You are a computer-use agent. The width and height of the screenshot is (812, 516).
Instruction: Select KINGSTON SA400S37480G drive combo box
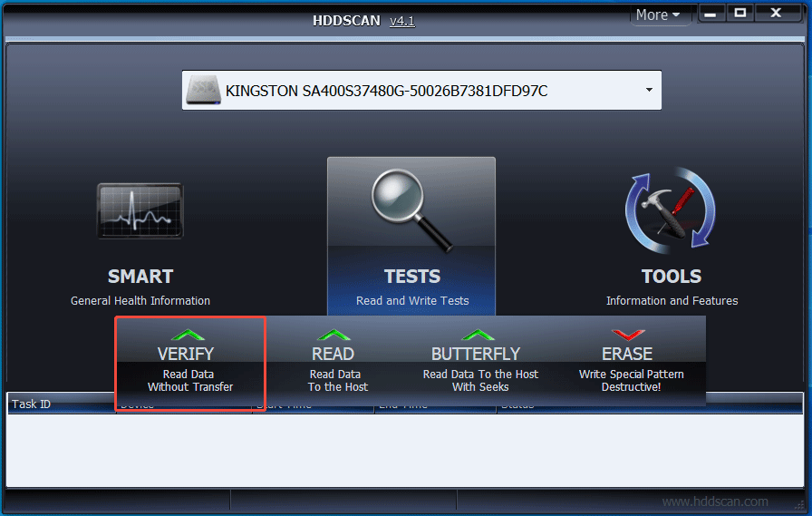(421, 90)
